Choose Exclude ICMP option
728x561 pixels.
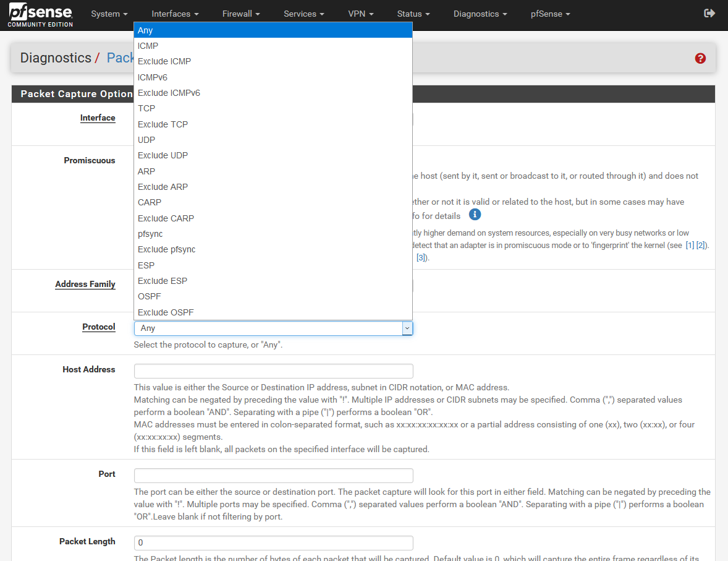(273, 61)
